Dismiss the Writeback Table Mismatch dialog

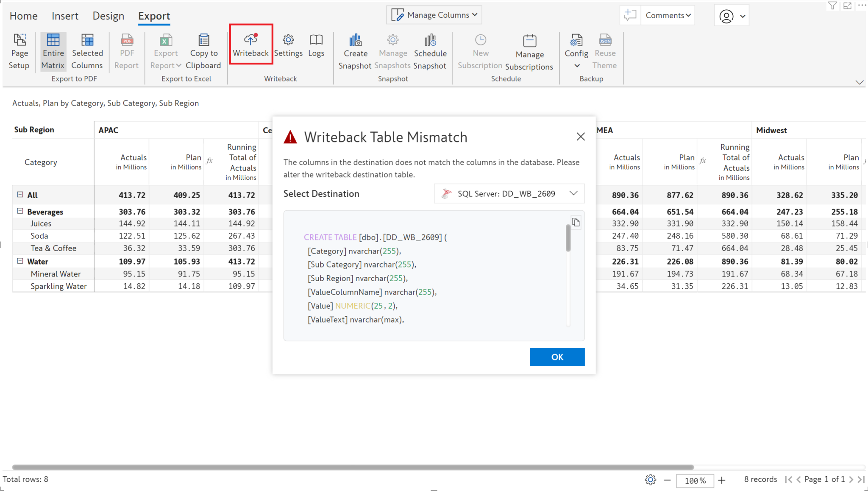(x=580, y=137)
